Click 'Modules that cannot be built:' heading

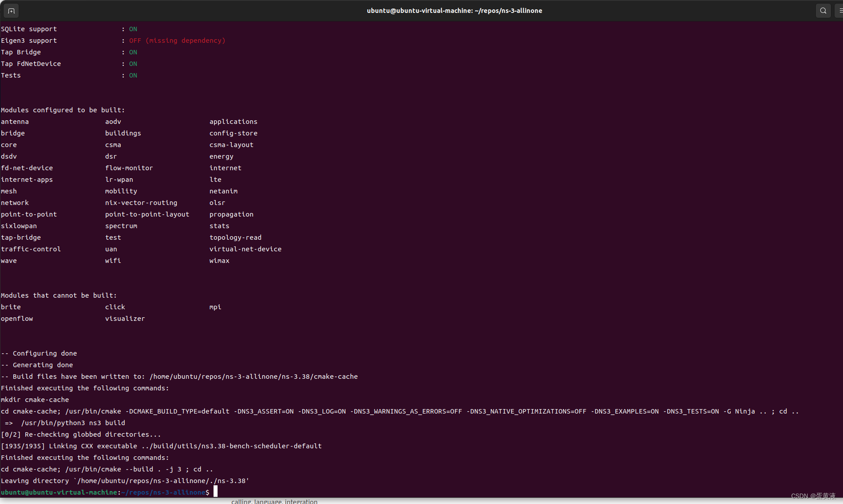tap(59, 295)
